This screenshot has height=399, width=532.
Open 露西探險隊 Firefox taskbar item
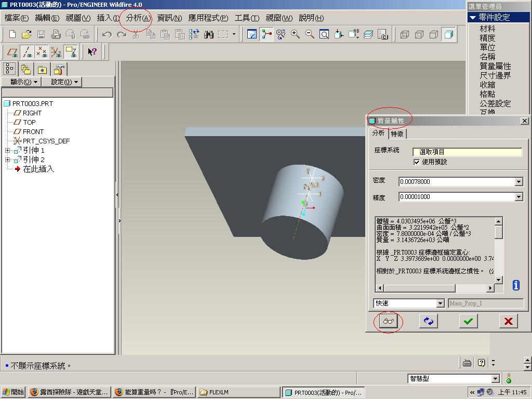70,392
